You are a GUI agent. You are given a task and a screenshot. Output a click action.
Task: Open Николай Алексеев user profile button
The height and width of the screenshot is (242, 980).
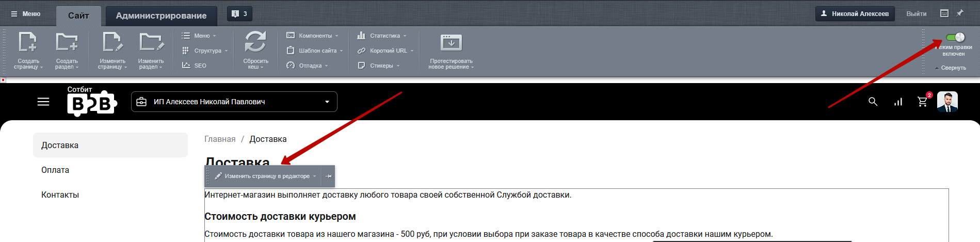855,14
